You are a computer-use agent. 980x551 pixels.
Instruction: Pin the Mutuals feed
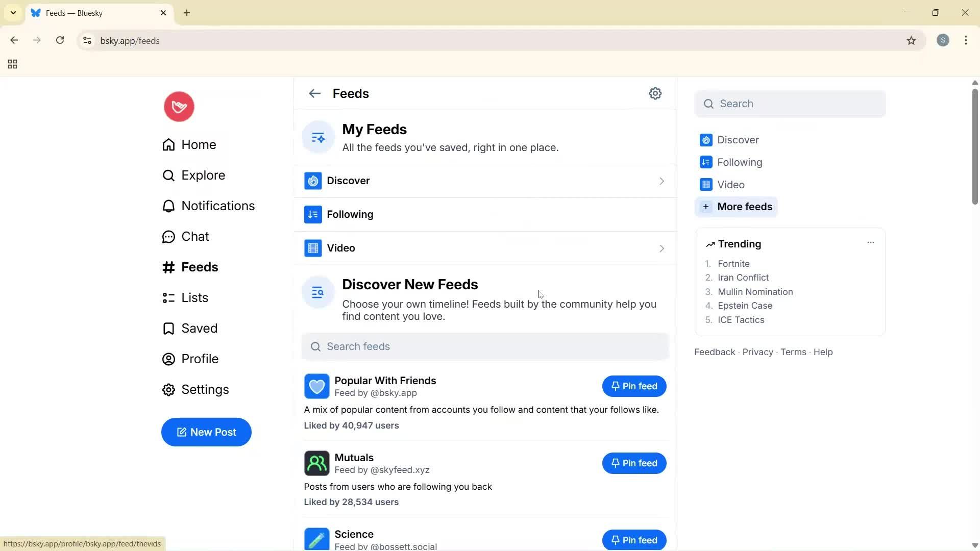pos(633,463)
